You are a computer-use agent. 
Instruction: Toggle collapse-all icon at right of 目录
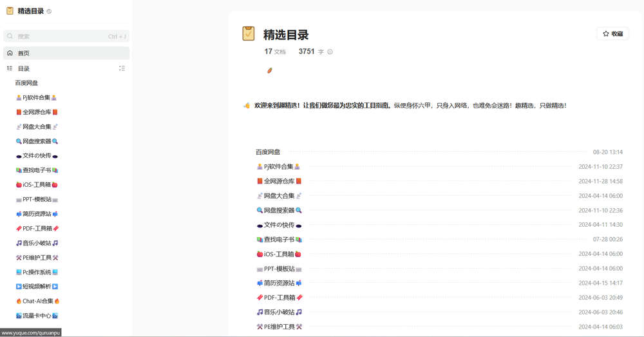[122, 68]
